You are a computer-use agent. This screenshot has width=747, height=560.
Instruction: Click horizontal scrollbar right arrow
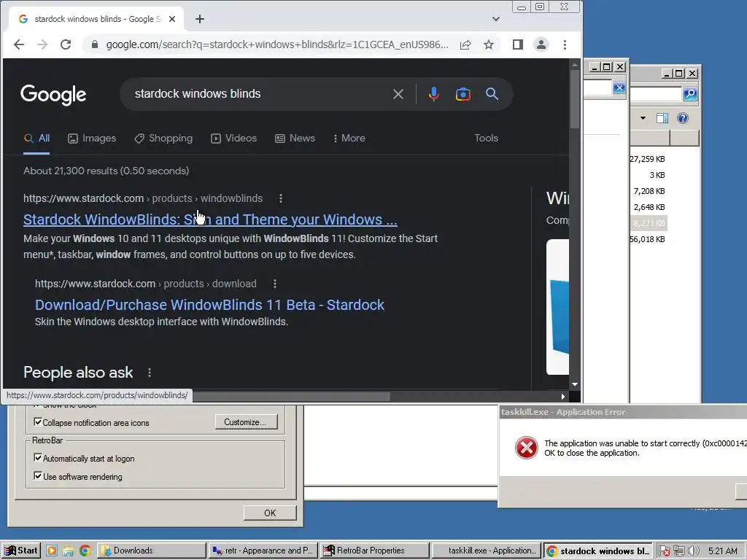pos(563,396)
